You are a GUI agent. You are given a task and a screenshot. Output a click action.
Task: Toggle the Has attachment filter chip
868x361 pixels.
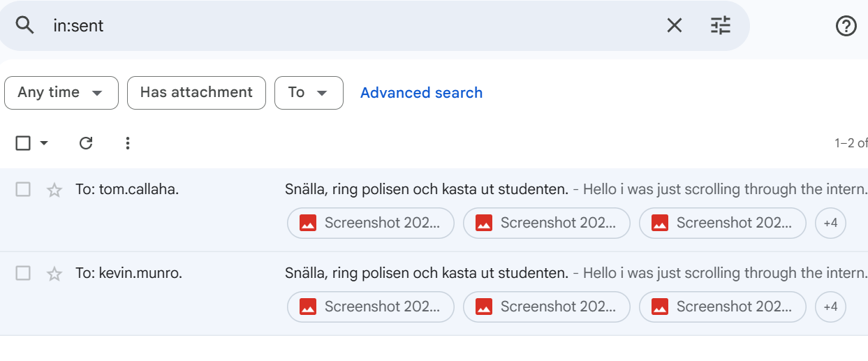(x=196, y=93)
